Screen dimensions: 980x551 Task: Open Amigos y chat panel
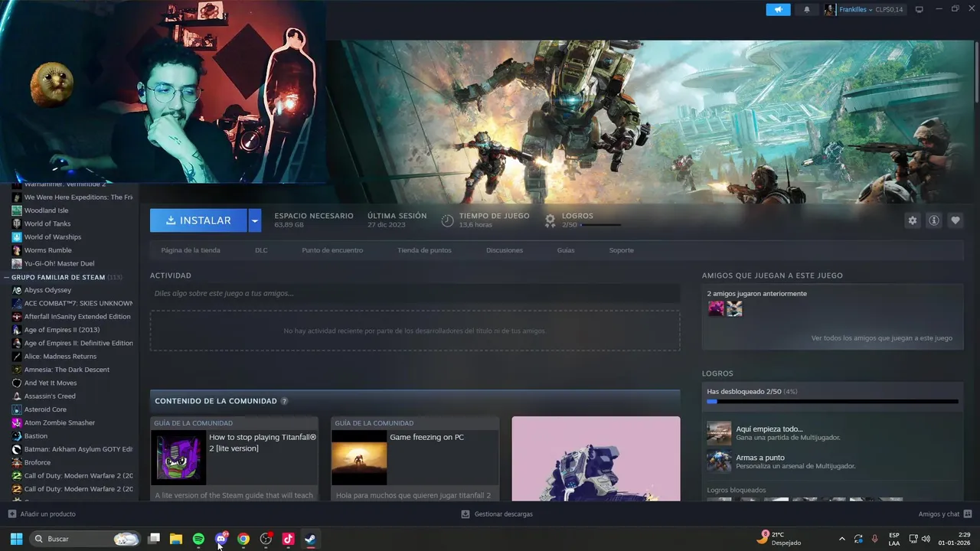coord(945,514)
